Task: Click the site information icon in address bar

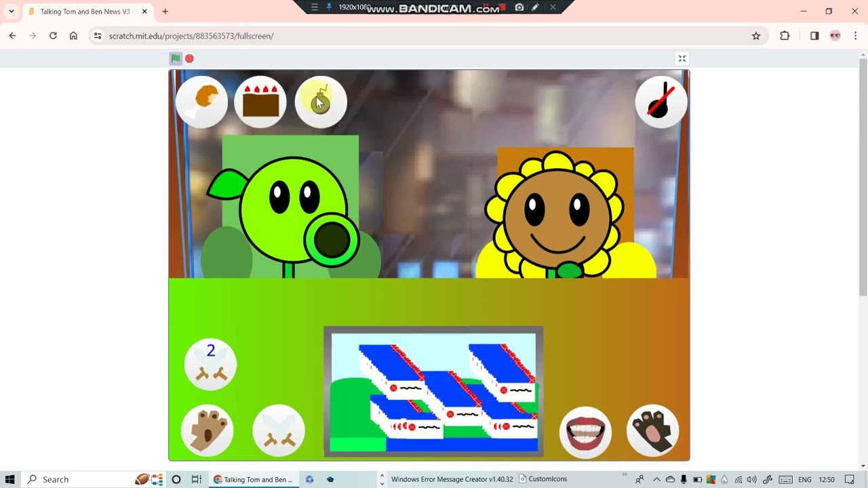Action: pos(98,36)
